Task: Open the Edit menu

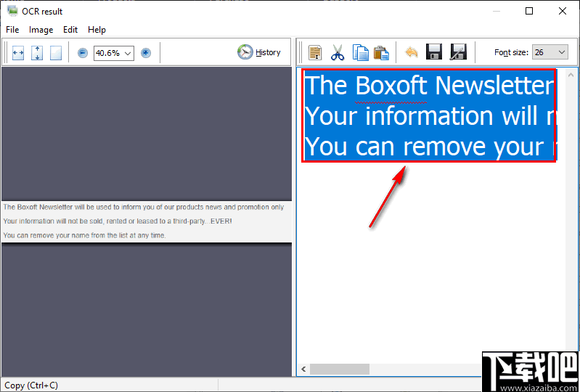Action: click(70, 30)
